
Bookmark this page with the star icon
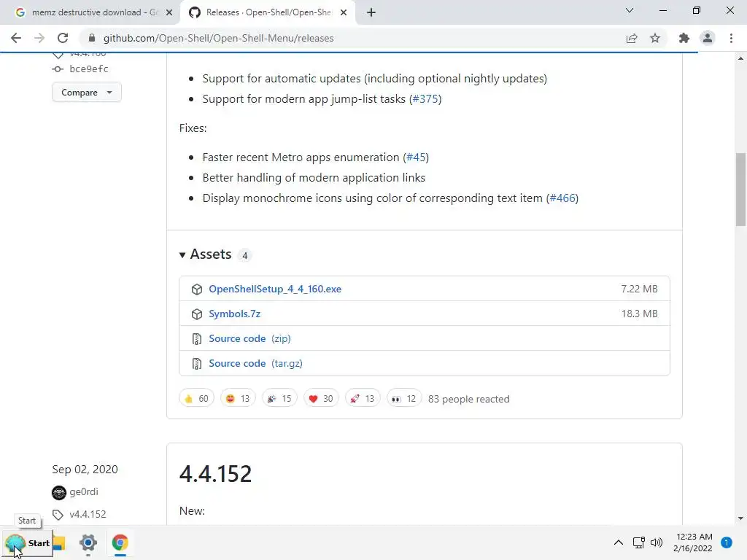point(655,38)
